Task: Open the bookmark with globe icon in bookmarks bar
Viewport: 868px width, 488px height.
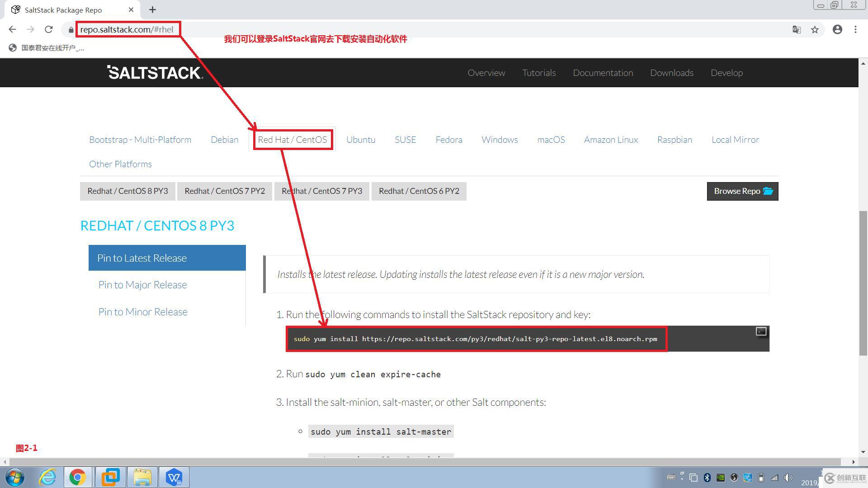Action: point(47,48)
